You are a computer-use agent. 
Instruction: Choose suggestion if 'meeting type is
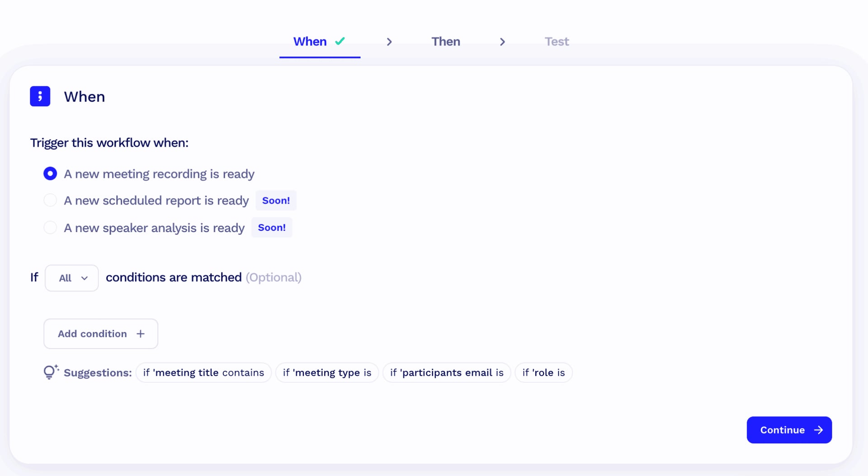327,373
